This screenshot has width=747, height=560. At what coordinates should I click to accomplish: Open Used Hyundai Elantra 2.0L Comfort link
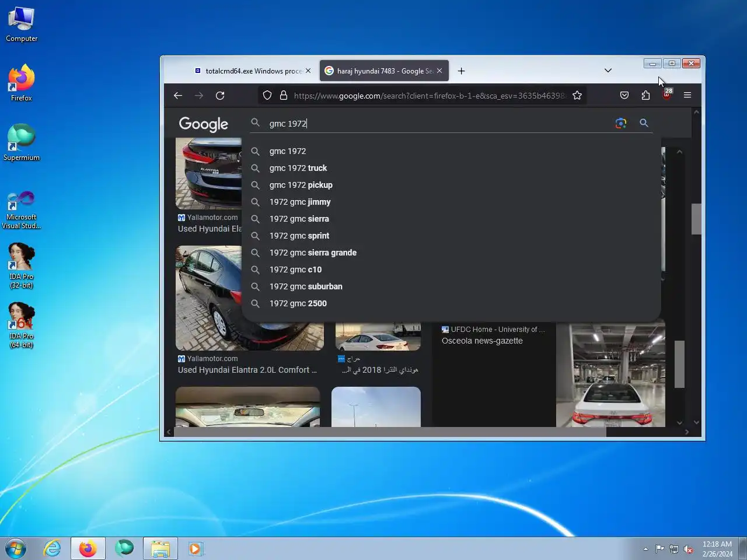(247, 370)
